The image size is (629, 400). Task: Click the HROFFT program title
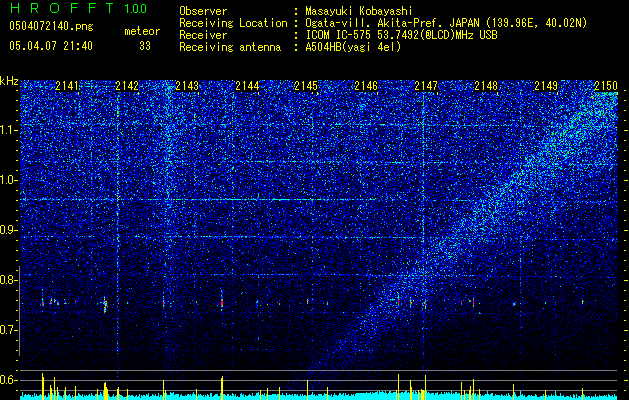[x=62, y=8]
